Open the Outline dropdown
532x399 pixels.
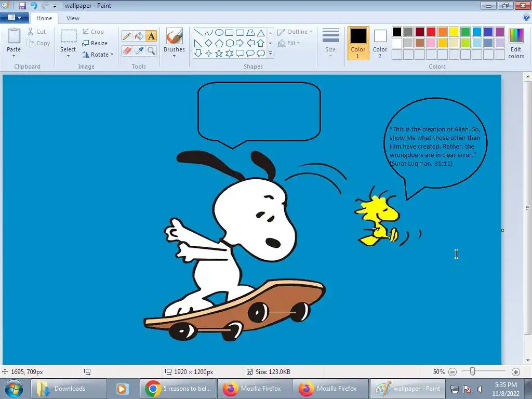[x=295, y=32]
